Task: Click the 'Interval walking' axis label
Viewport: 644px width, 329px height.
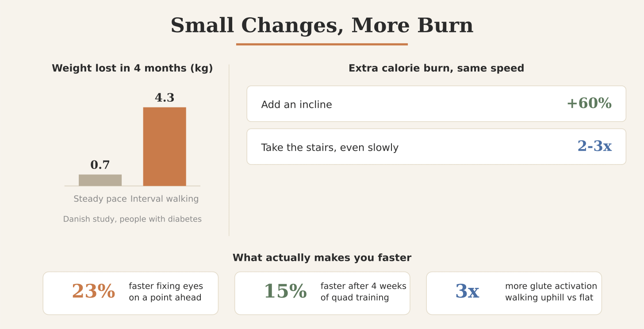Action: 165,199
